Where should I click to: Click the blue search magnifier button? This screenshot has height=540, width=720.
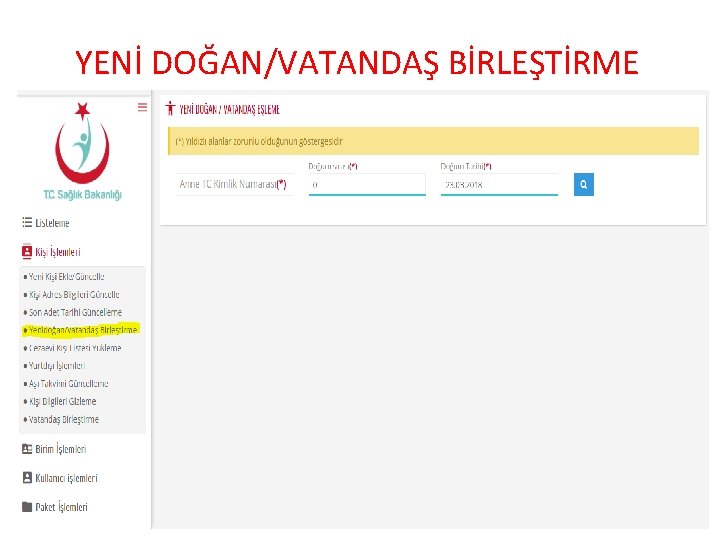point(584,184)
